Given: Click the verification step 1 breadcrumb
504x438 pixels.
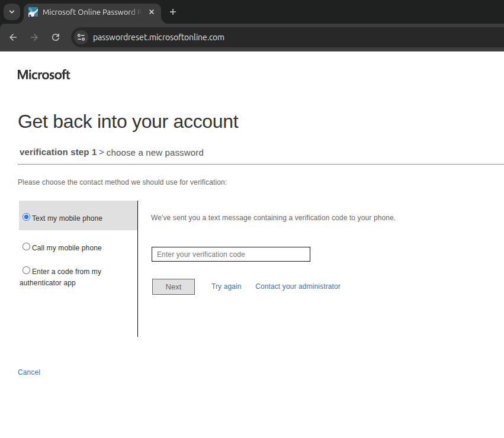Looking at the screenshot, I should tap(58, 152).
